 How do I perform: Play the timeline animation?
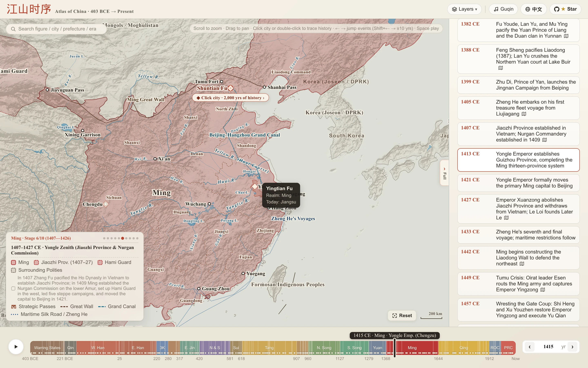[x=16, y=347]
